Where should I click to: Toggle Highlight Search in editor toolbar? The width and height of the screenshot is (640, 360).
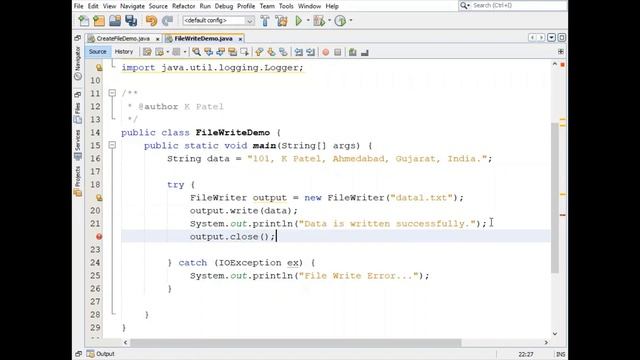click(x=232, y=52)
